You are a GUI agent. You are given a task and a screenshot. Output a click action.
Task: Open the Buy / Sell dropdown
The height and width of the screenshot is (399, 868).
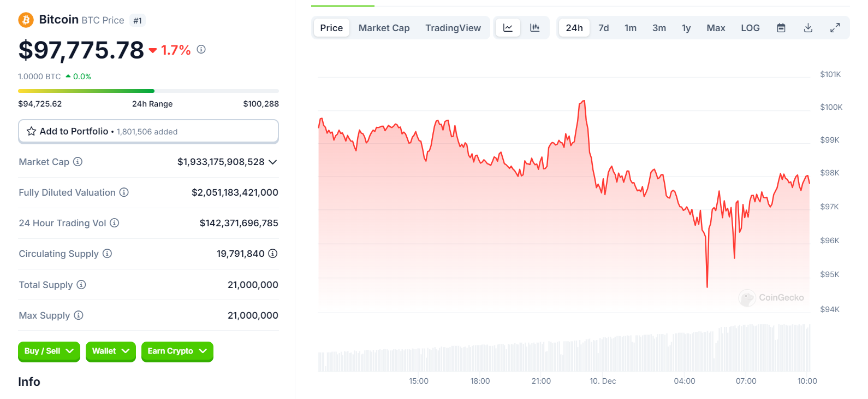coord(49,351)
